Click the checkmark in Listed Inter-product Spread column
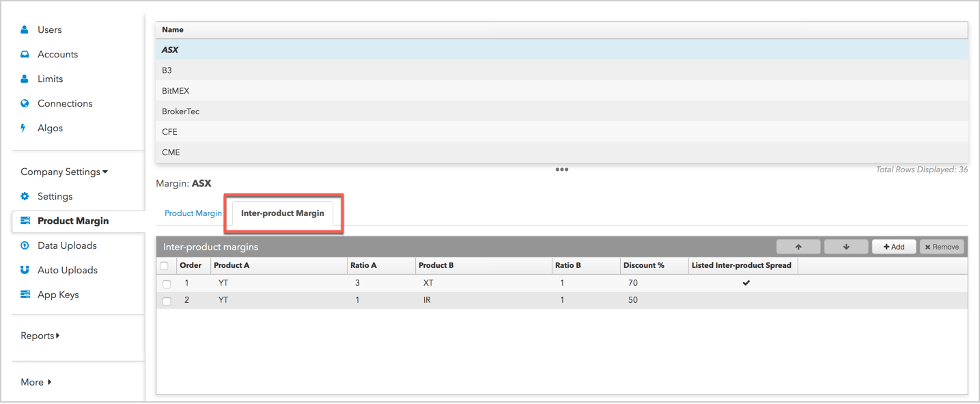This screenshot has height=404, width=980. (x=746, y=282)
